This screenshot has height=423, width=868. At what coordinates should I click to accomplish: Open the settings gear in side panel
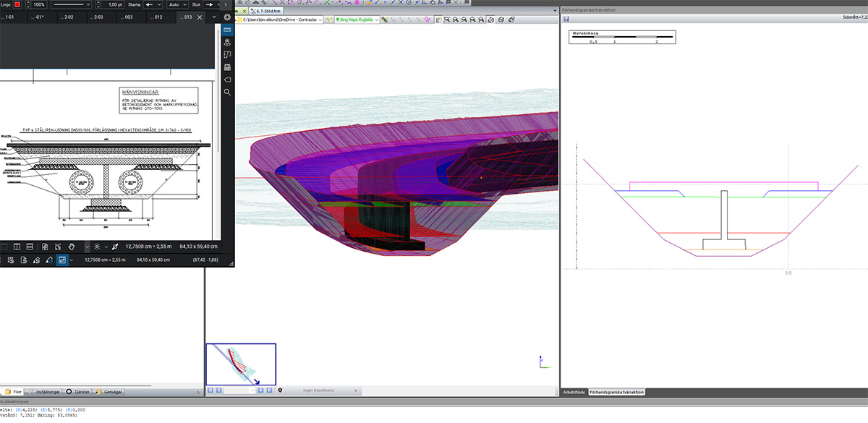(x=227, y=17)
